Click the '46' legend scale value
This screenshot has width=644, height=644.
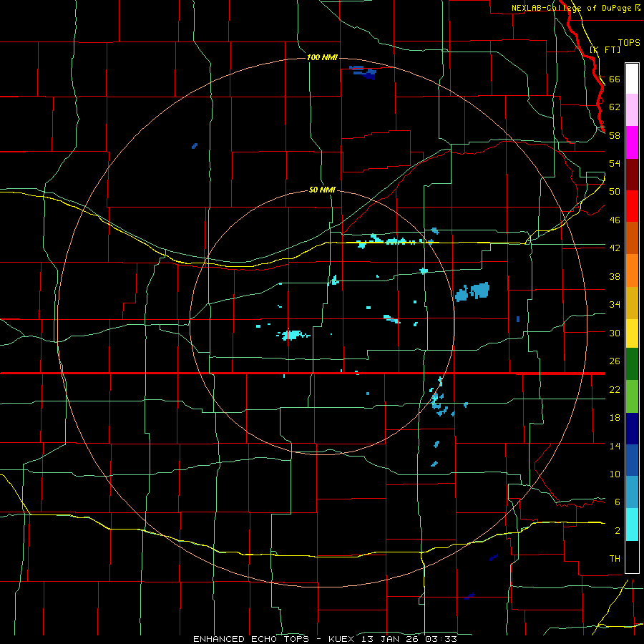[615, 220]
